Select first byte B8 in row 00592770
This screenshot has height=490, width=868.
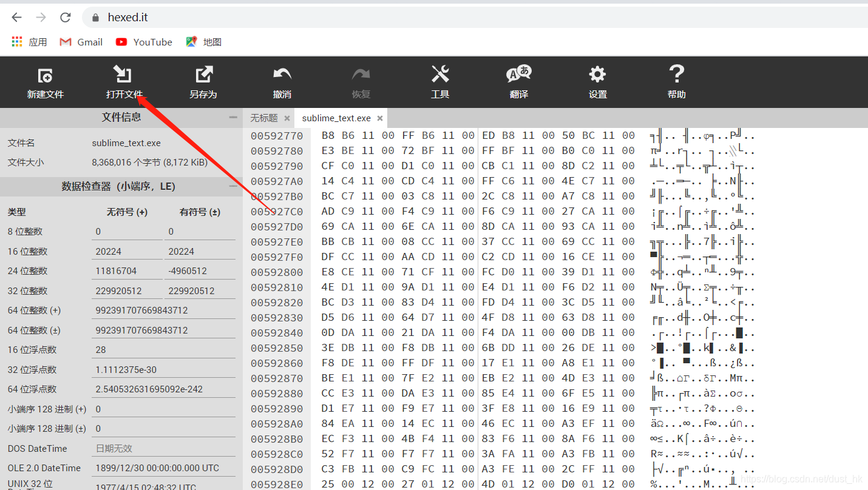point(328,136)
